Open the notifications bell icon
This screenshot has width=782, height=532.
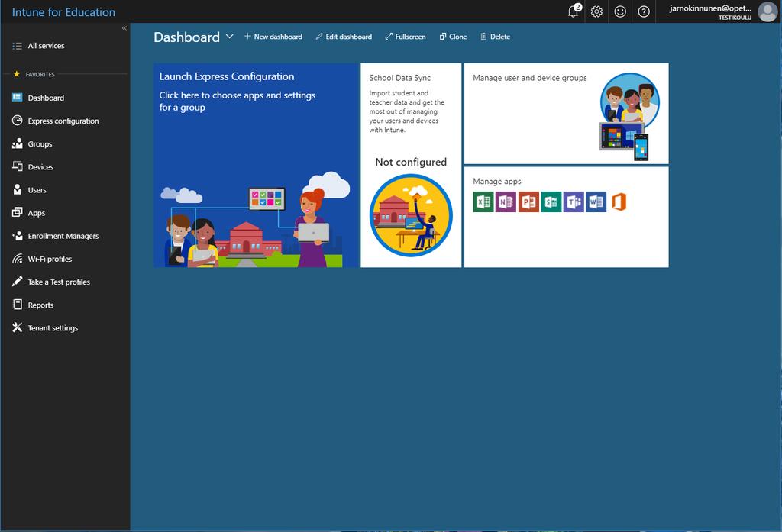574,11
